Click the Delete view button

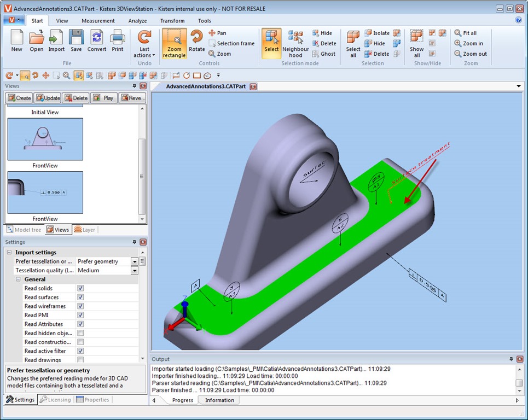(x=76, y=98)
